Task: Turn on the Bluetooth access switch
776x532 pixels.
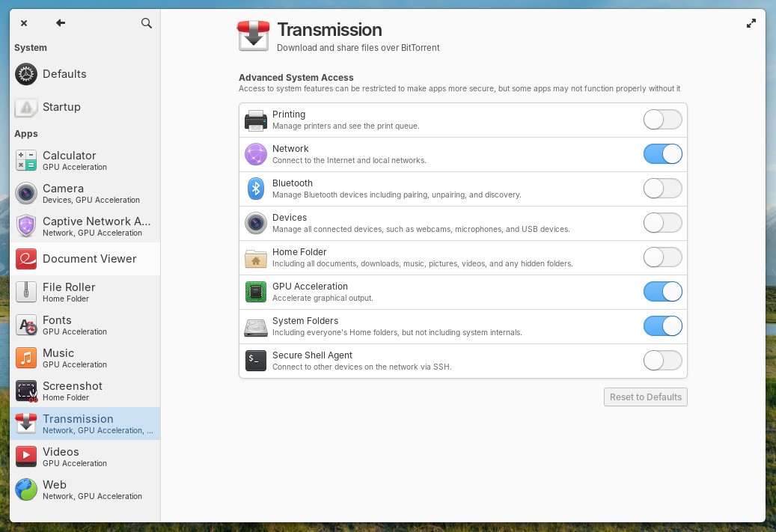Action: coord(663,189)
